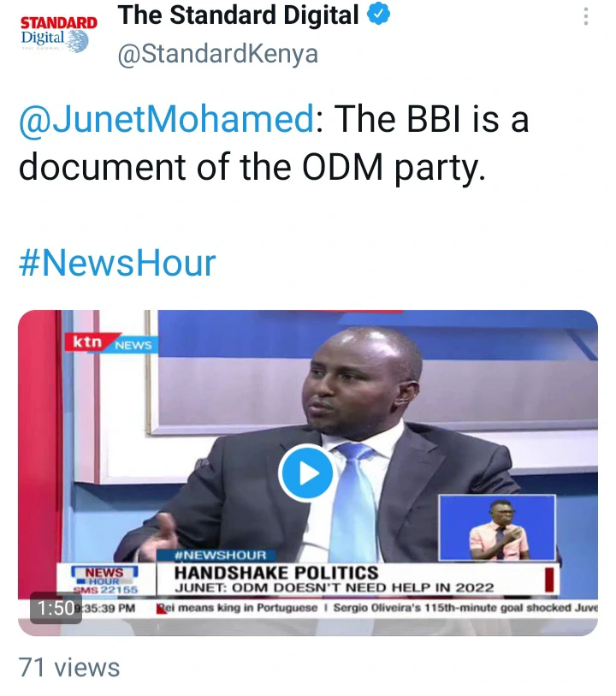
Task: Click the speaker's blue tie in video
Action: [353, 503]
